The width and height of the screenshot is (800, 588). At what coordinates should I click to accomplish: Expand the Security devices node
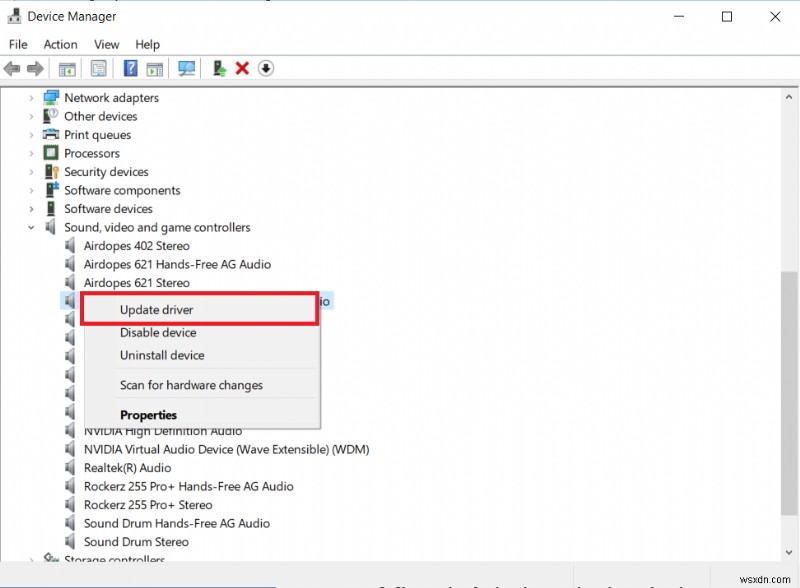coord(31,172)
